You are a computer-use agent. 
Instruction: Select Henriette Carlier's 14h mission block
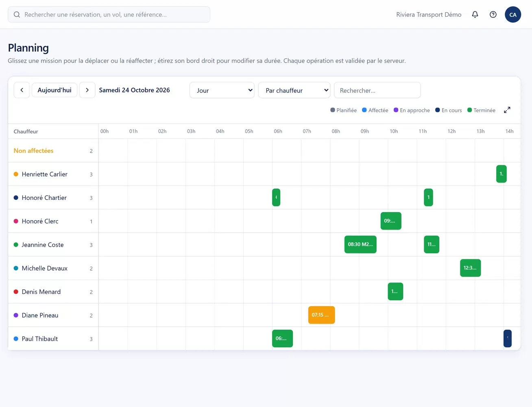[501, 174]
